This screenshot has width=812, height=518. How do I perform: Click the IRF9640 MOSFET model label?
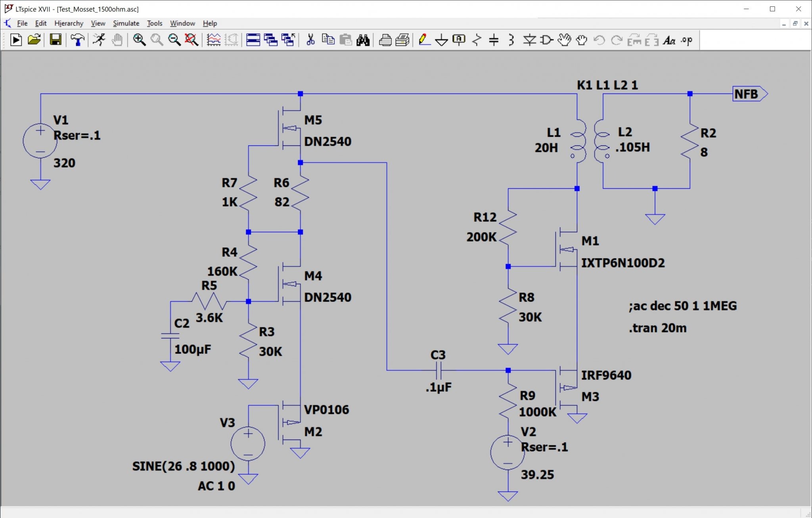tap(606, 375)
